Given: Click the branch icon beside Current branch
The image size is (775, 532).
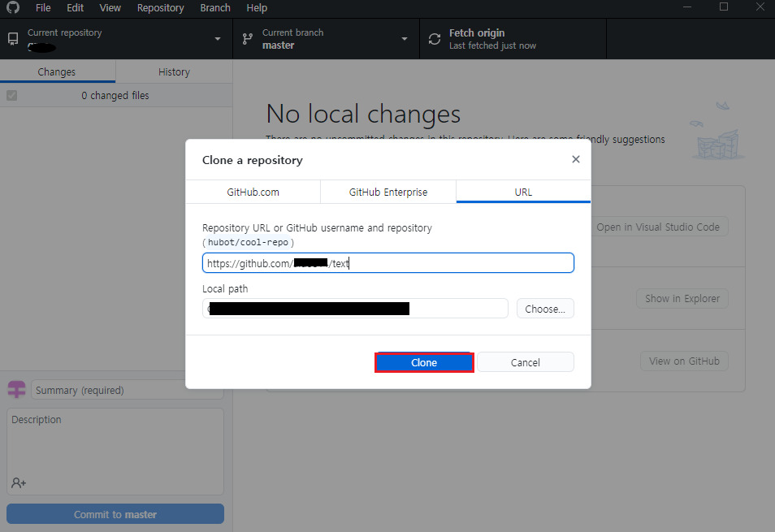Looking at the screenshot, I should click(x=248, y=39).
